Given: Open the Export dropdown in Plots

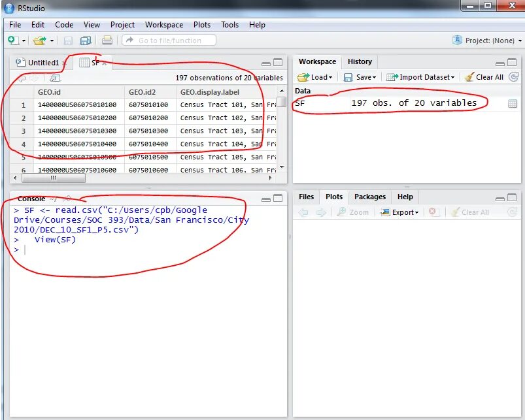Looking at the screenshot, I should pyautogui.click(x=399, y=212).
